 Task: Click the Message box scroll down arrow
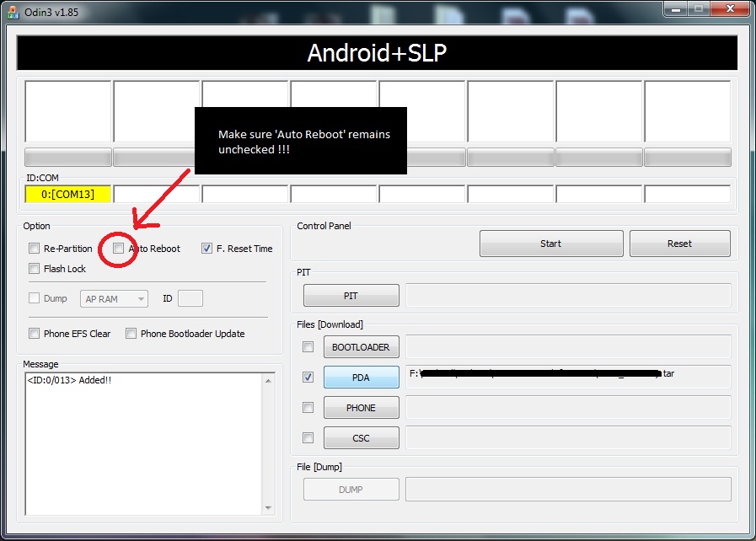[x=269, y=508]
